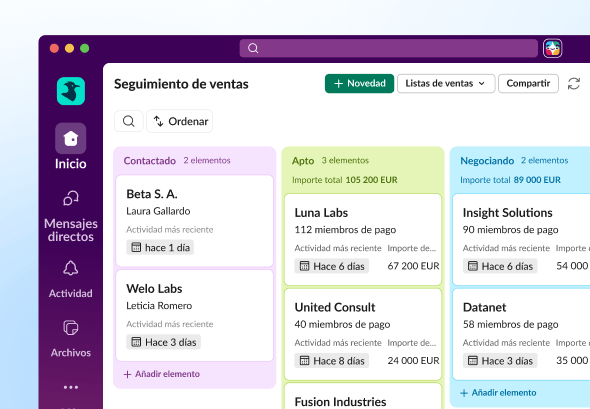Screen dimensions: 590x409
Task: Click the Novedad button
Action: pos(359,84)
